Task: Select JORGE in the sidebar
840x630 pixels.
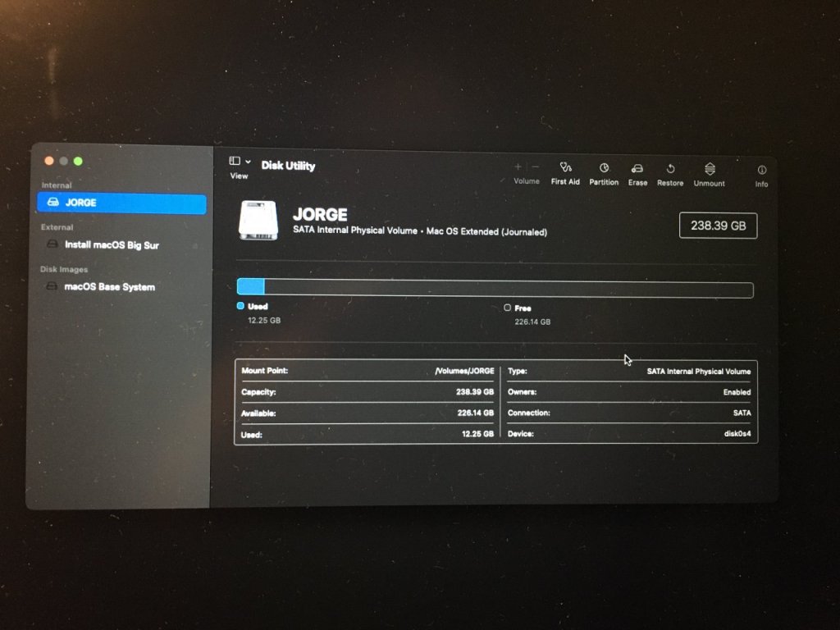Action: point(121,203)
